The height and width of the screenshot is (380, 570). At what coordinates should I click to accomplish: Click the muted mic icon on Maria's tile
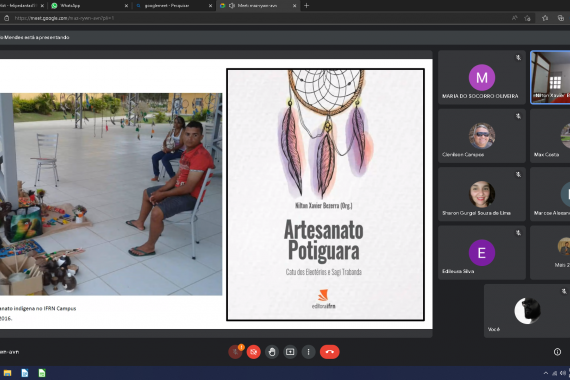click(x=518, y=57)
